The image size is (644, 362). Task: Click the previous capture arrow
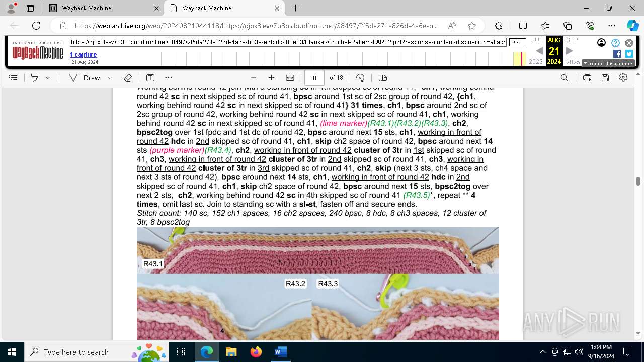pos(539,51)
